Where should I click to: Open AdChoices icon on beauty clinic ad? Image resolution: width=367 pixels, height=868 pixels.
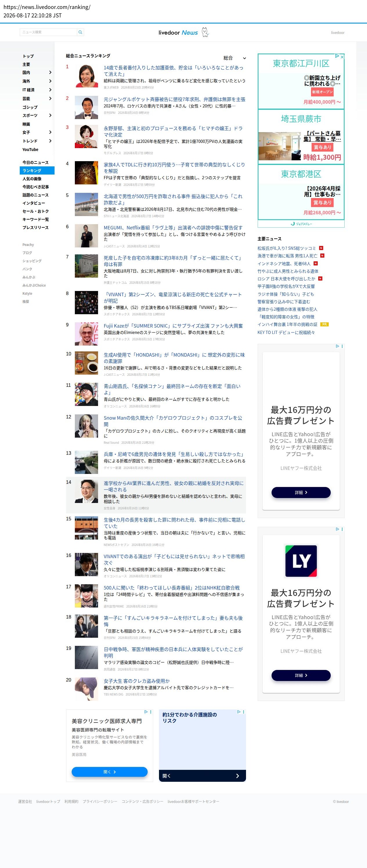point(146,712)
